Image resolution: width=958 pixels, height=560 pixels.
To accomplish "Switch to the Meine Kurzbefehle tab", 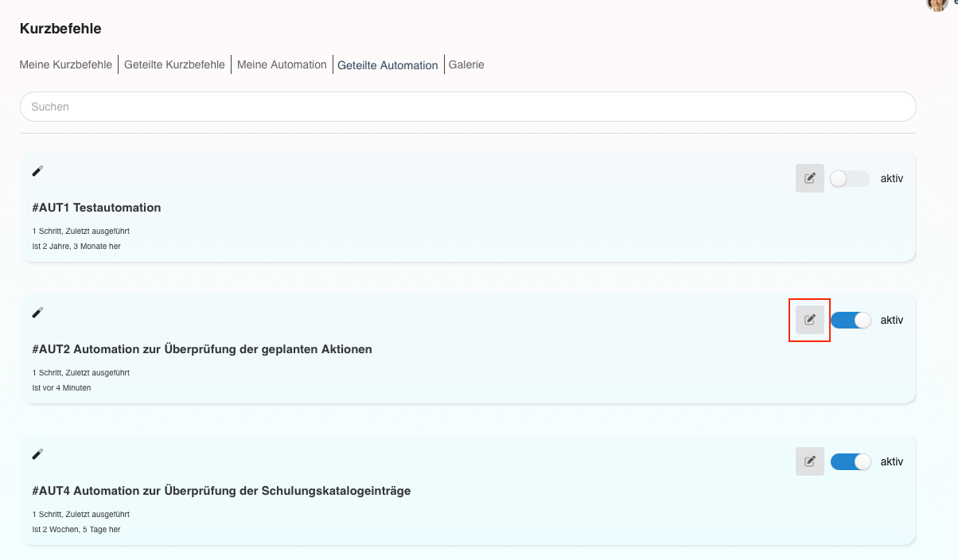I will 66,64.
